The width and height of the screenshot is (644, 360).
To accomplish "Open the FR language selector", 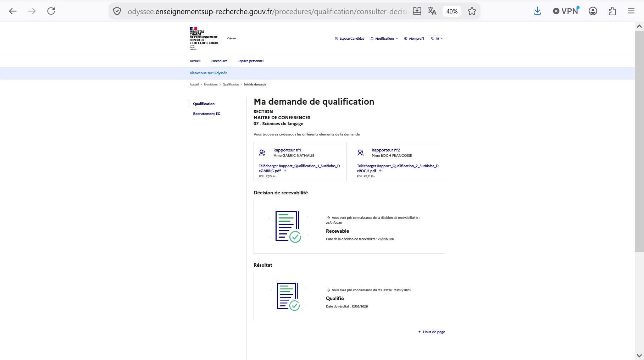I will pyautogui.click(x=437, y=39).
